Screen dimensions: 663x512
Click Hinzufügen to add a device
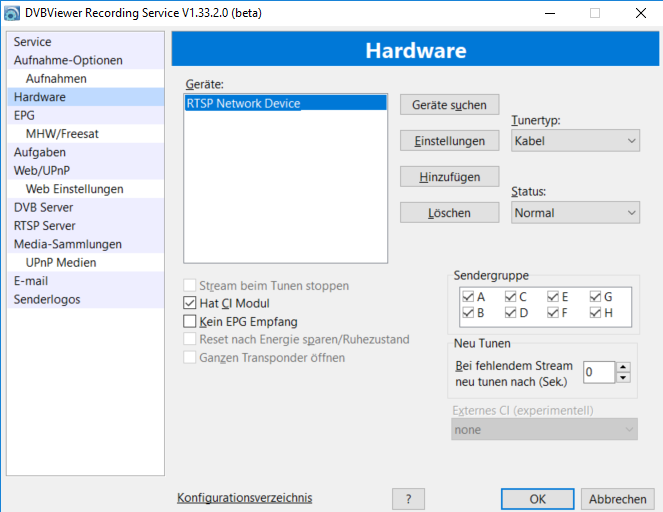click(449, 177)
